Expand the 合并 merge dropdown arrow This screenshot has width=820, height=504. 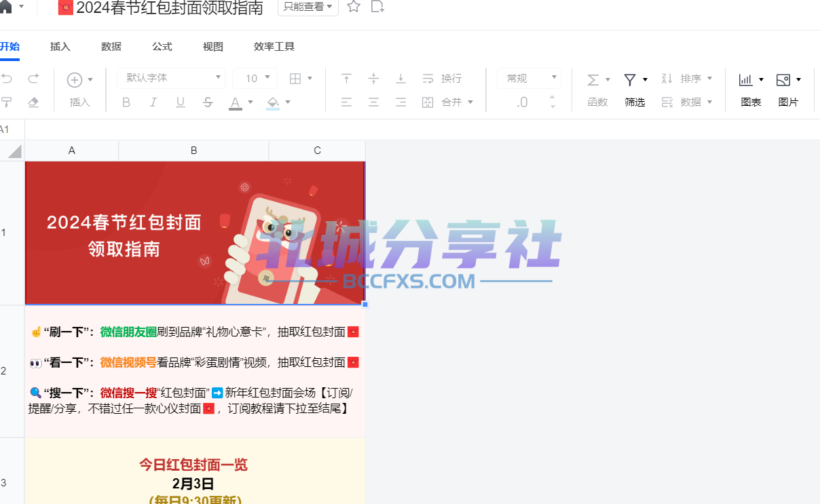click(x=470, y=102)
